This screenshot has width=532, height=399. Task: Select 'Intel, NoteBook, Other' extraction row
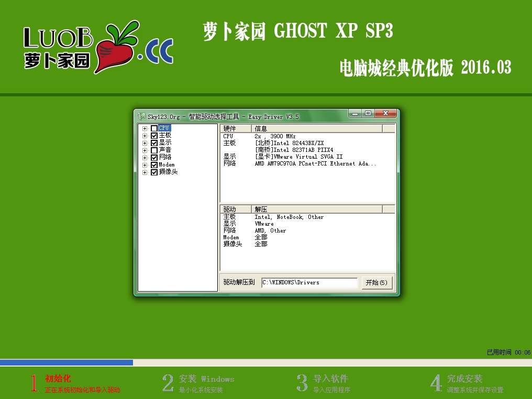point(290,217)
